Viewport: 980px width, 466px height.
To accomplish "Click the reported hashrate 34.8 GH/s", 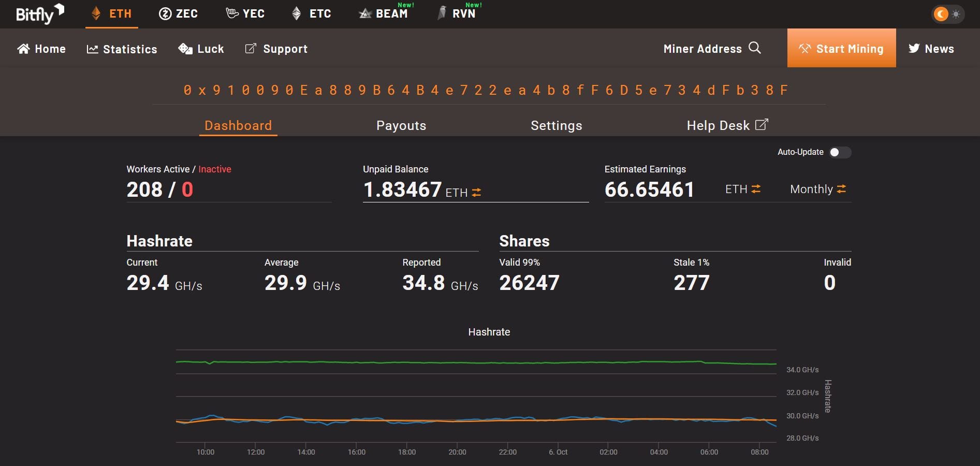I will (x=440, y=283).
